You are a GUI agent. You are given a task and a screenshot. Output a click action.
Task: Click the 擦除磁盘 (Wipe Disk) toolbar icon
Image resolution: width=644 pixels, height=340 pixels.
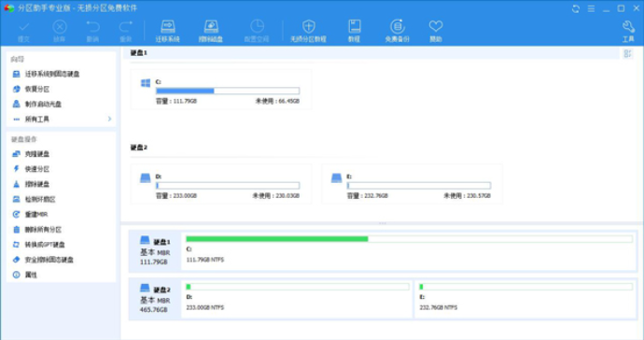(211, 31)
